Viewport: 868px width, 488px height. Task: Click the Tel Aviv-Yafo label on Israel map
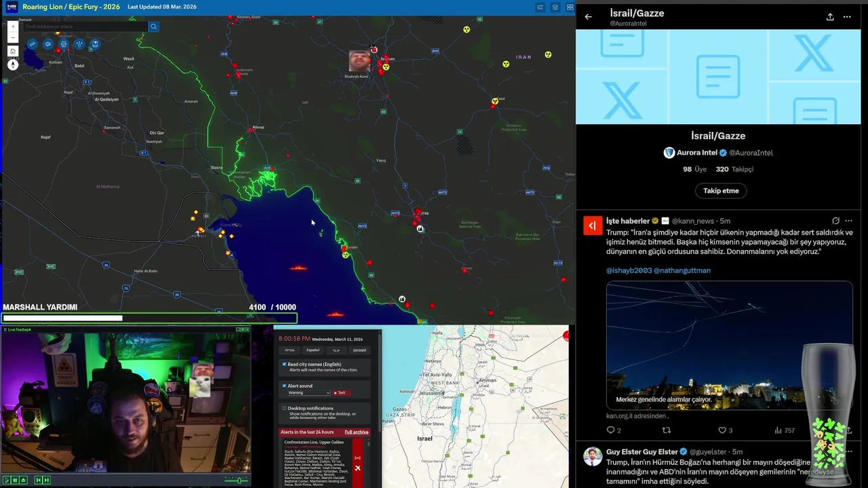(x=437, y=374)
